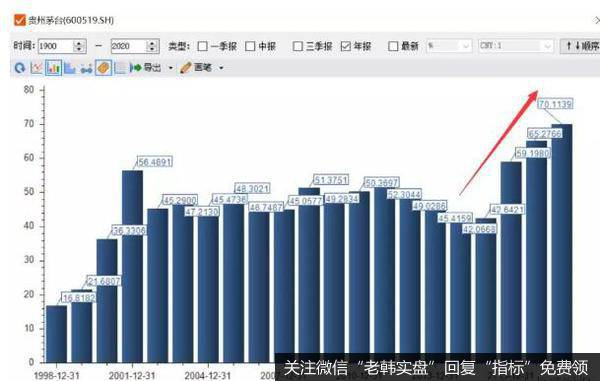The image size is (600, 381).
Task: Toggle the data label tag icon
Action: (x=103, y=68)
